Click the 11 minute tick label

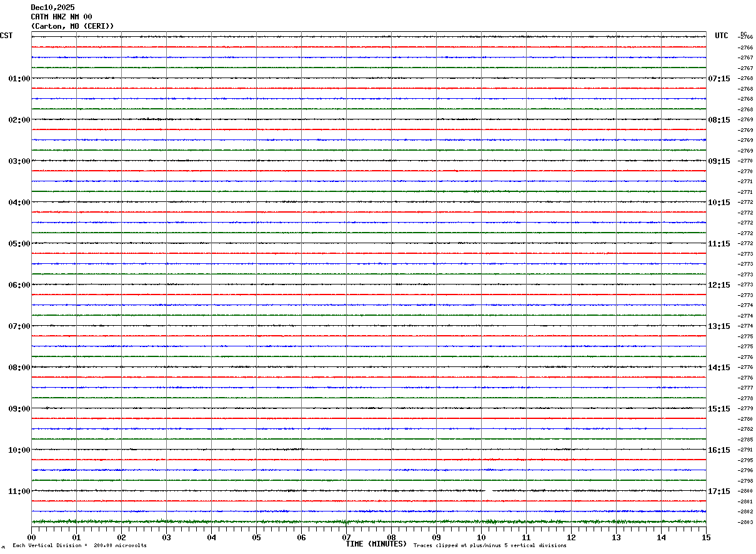coord(527,537)
